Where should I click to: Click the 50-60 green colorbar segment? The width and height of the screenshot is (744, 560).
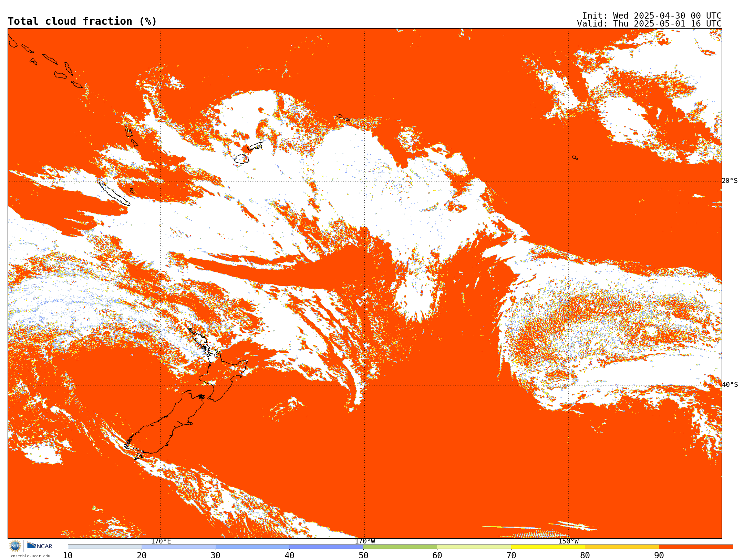pyautogui.click(x=400, y=547)
